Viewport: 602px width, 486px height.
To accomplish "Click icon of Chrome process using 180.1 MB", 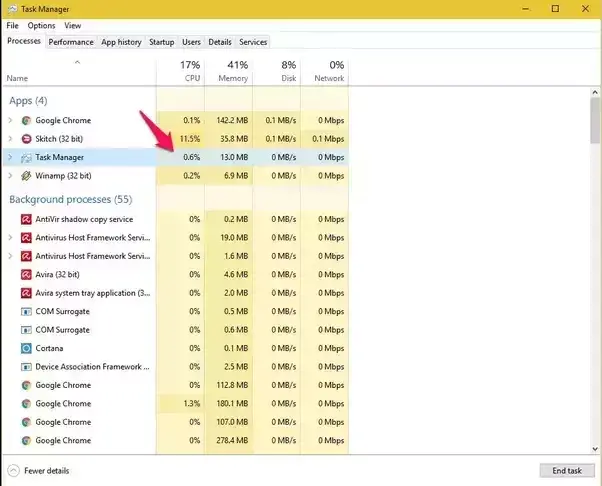I will pos(26,403).
